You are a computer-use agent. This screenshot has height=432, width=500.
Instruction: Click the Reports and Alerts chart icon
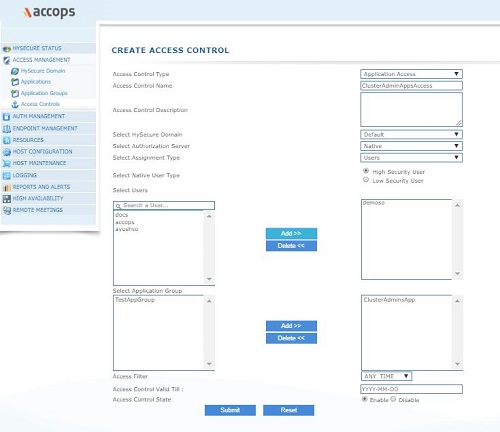tap(7, 187)
